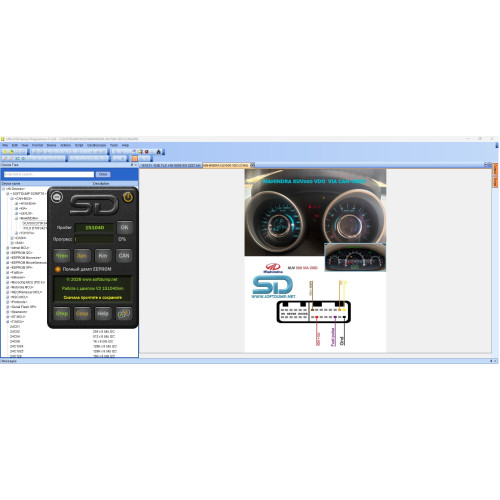Click the green circle toolbar icon

click(23, 158)
